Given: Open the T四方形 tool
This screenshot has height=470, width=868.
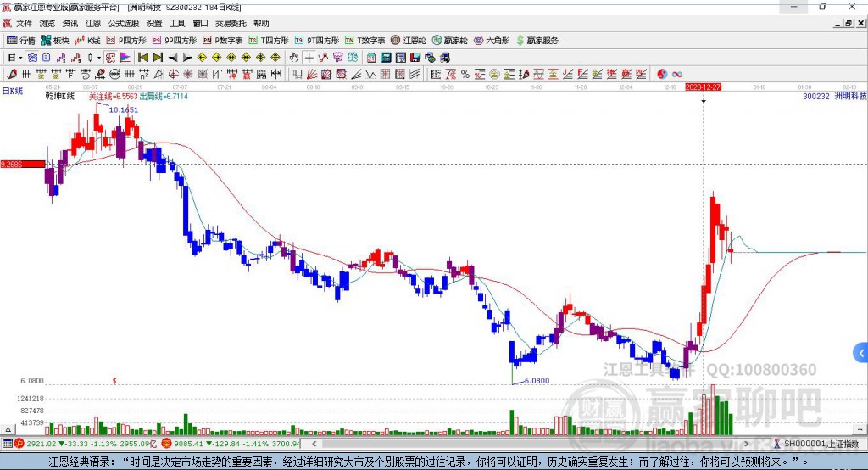Looking at the screenshot, I should (x=269, y=41).
